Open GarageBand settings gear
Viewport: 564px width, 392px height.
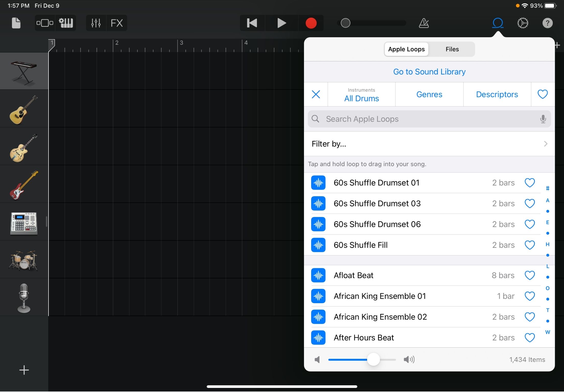pos(523,23)
